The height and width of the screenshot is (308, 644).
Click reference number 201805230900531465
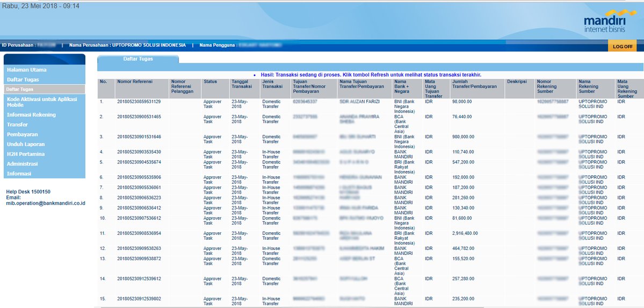pyautogui.click(x=139, y=117)
